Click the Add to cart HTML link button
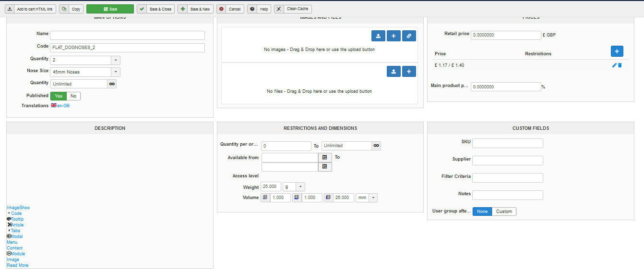The height and width of the screenshot is (274, 644). [x=31, y=9]
